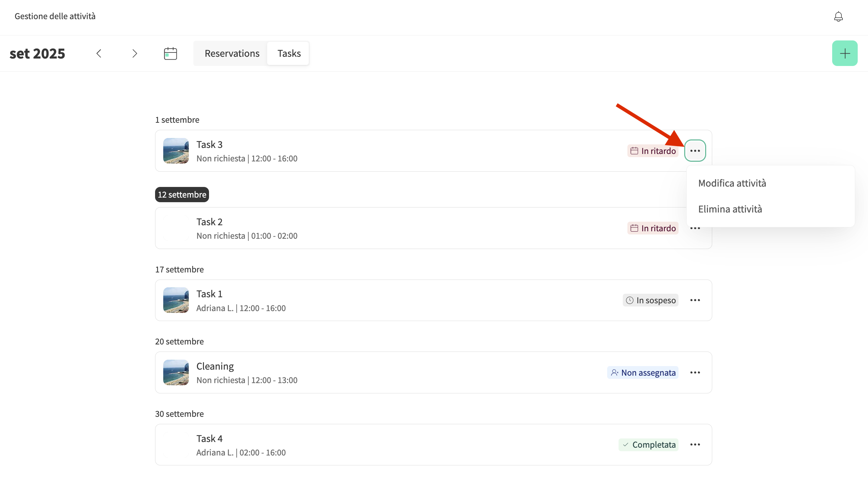Click the In sospeso status badge
The image size is (868, 503).
(x=650, y=300)
